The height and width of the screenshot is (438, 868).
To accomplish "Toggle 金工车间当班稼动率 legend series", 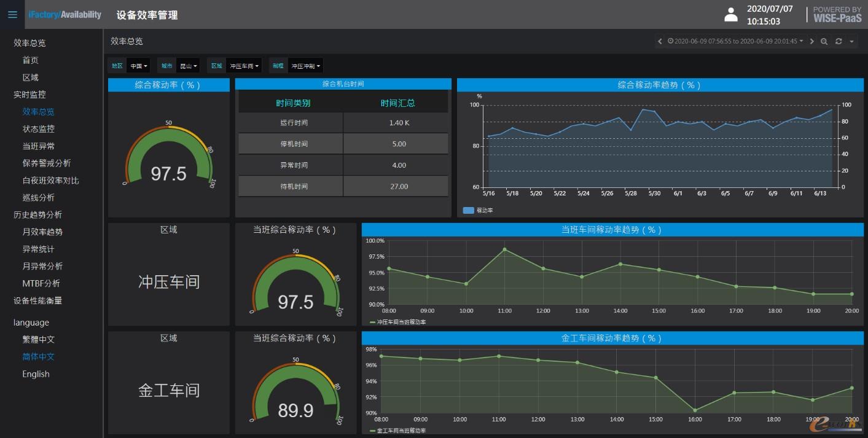I will [398, 431].
